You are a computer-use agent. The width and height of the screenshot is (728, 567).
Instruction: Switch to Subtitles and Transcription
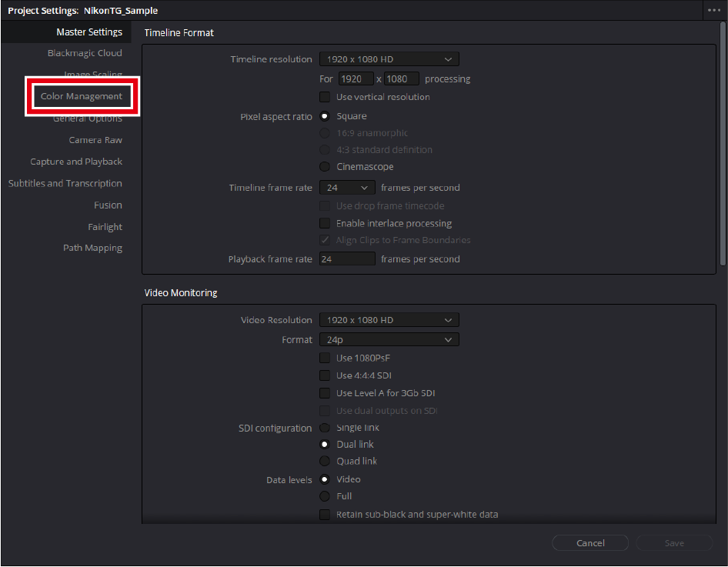click(x=65, y=184)
